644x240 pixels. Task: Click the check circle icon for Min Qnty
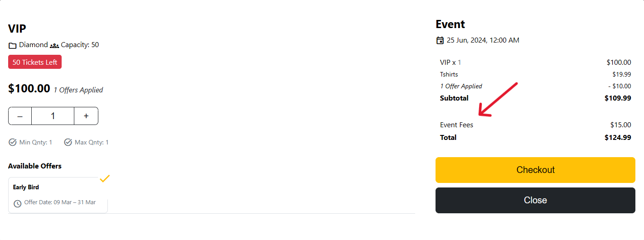13,142
